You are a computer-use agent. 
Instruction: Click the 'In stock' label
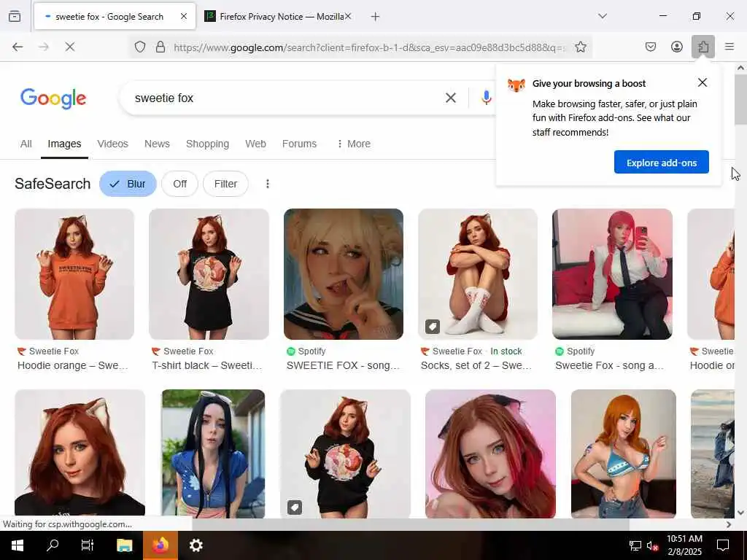[x=506, y=351]
